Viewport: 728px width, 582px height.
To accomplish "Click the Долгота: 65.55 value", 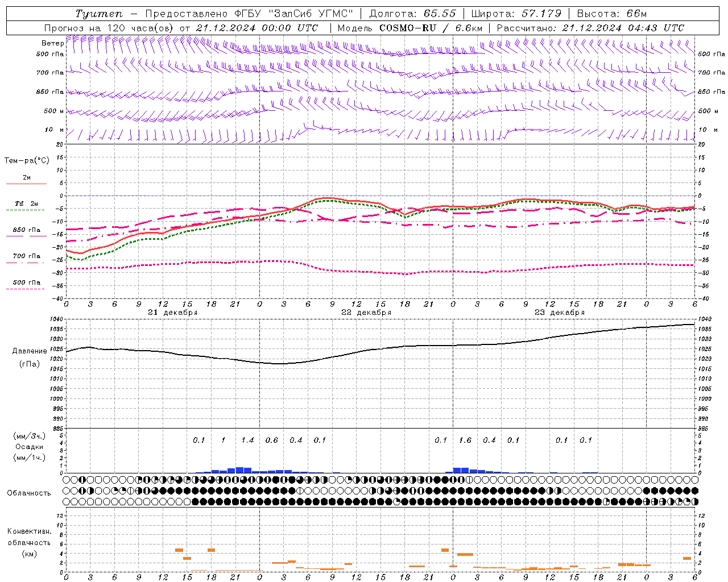I will tap(412, 14).
